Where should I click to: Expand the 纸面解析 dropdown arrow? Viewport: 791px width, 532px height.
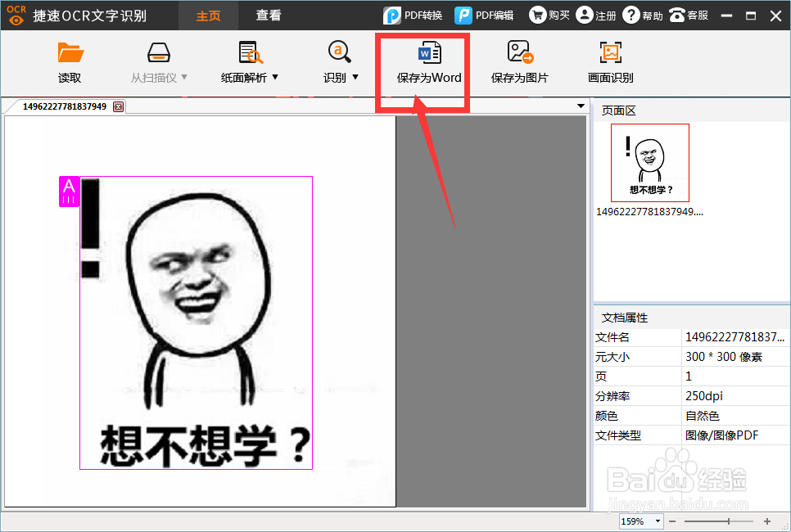[275, 77]
